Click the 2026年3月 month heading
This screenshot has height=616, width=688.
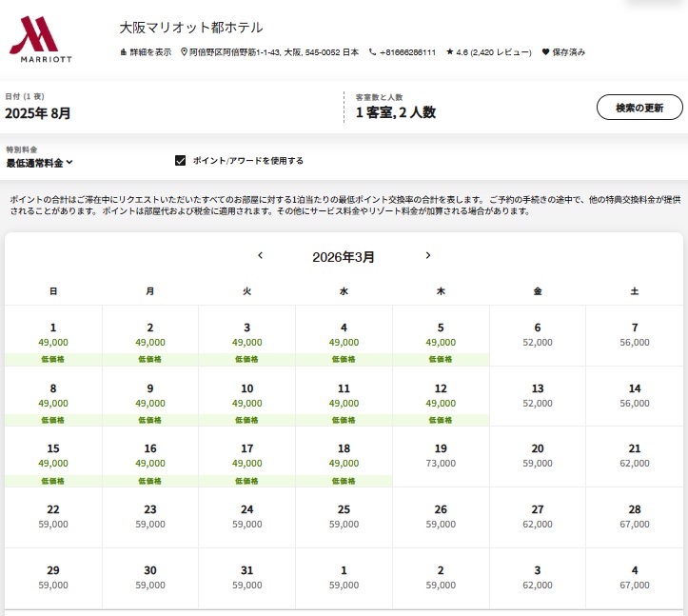(344, 257)
